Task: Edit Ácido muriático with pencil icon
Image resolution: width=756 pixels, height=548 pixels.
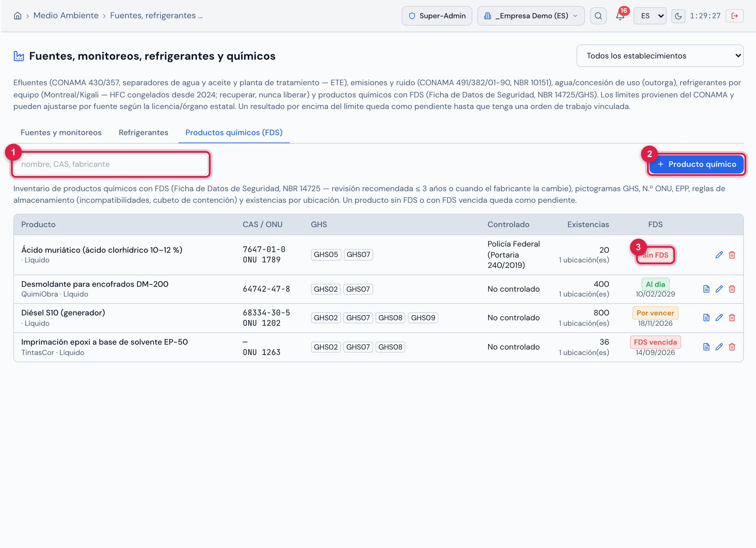Action: 719,255
